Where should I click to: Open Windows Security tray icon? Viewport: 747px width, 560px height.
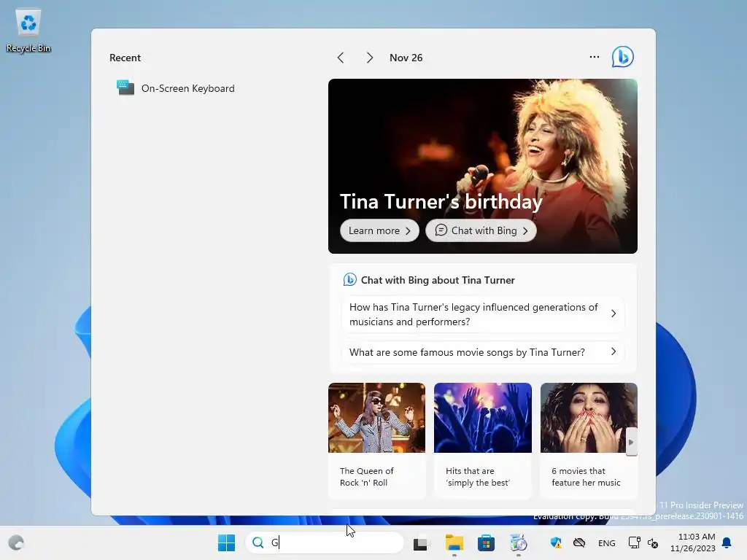pos(555,542)
